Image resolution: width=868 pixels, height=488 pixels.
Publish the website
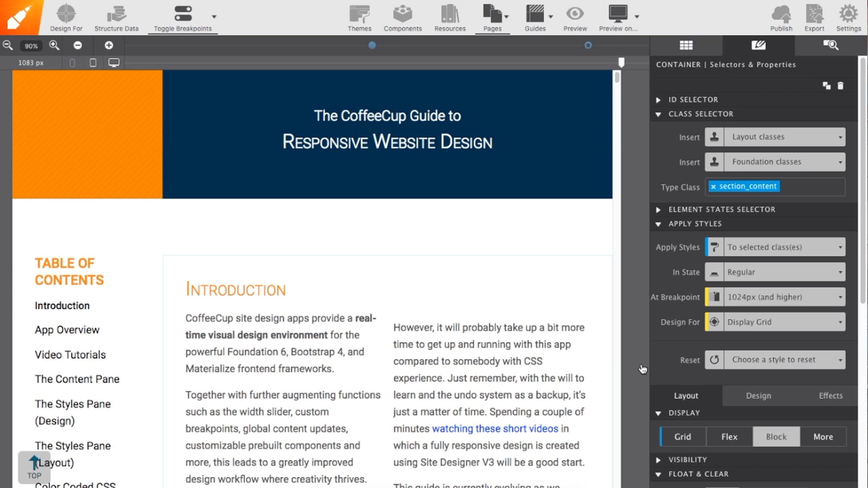(x=781, y=17)
